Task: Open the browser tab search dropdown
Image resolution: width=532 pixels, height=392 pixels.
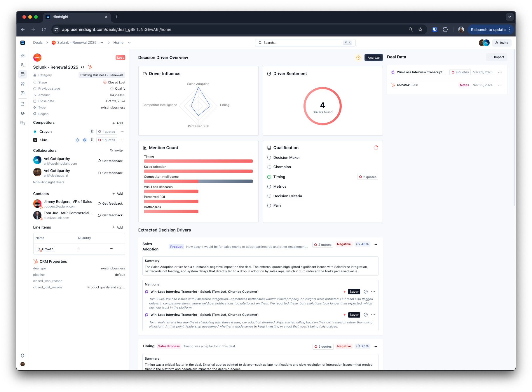Action: tap(510, 17)
